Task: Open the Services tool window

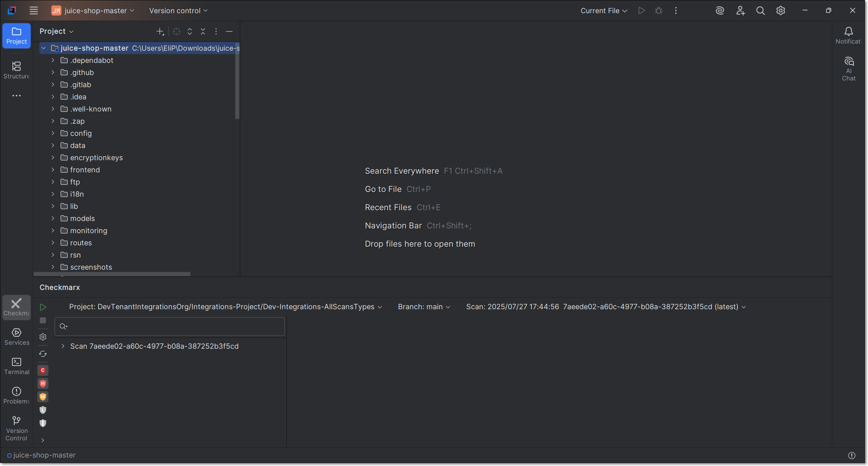Action: pos(16,336)
